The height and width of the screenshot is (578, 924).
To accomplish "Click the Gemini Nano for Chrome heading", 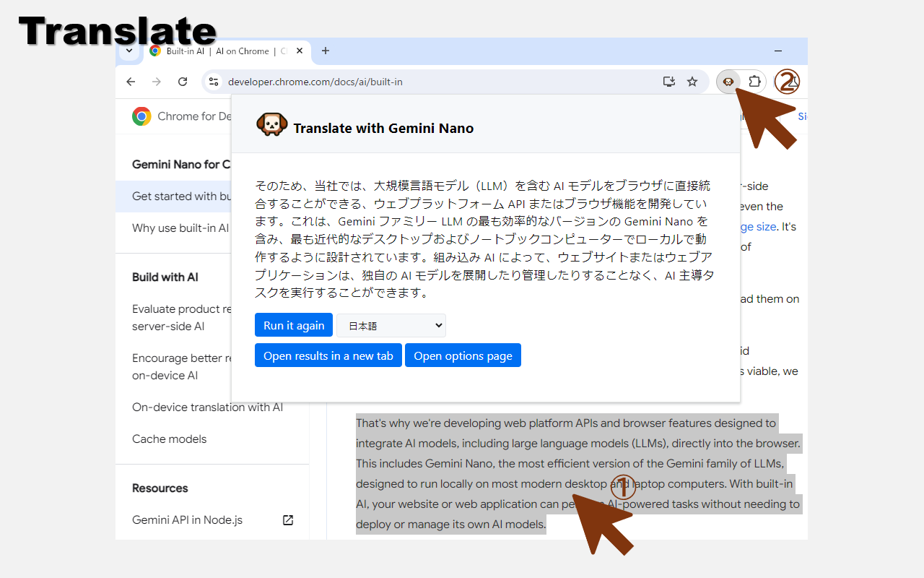I will 180,165.
